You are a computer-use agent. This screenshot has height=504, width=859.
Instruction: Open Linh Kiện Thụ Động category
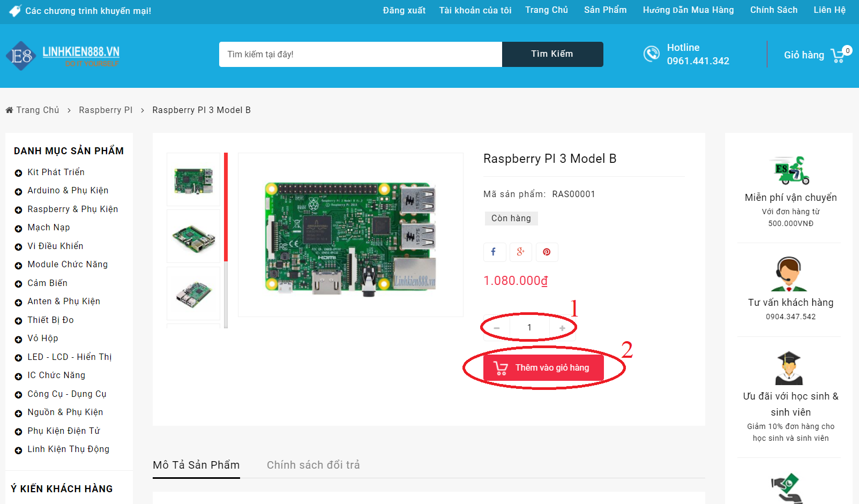coord(69,449)
